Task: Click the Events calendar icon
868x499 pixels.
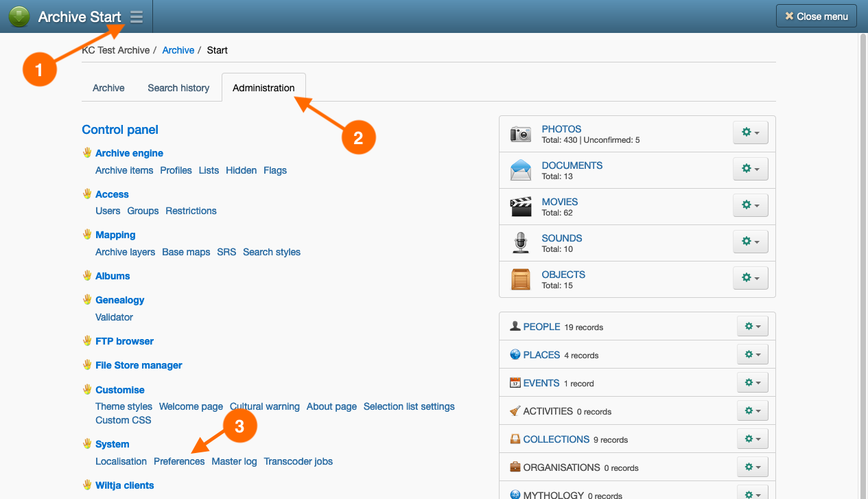Action: pyautogui.click(x=515, y=382)
